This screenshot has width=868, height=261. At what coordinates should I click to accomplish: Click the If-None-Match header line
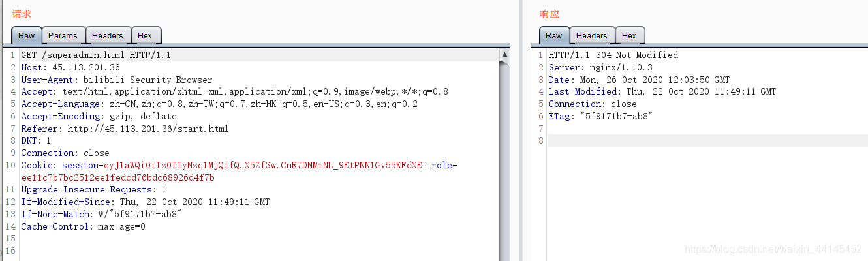pyautogui.click(x=101, y=215)
